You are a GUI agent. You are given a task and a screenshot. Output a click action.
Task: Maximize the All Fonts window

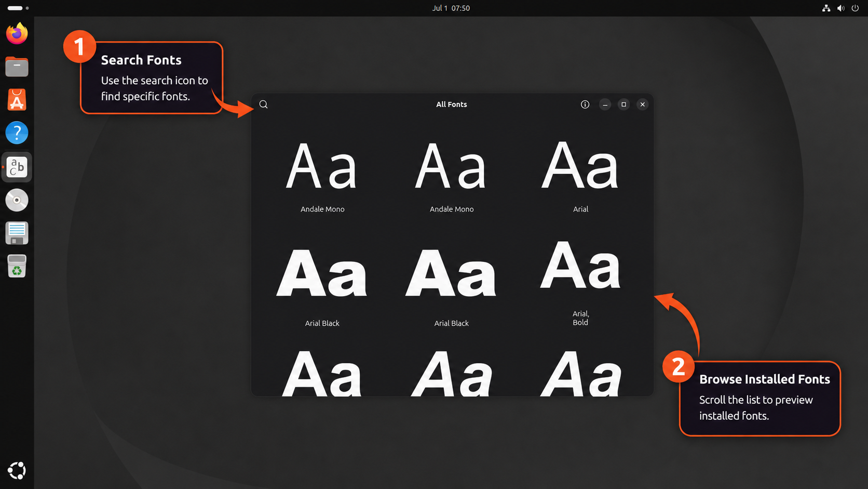(624, 104)
